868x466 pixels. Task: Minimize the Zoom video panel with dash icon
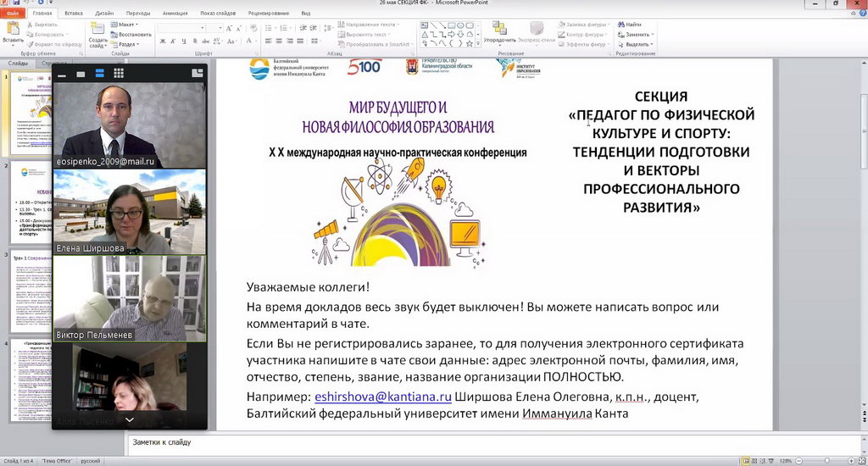pyautogui.click(x=61, y=74)
